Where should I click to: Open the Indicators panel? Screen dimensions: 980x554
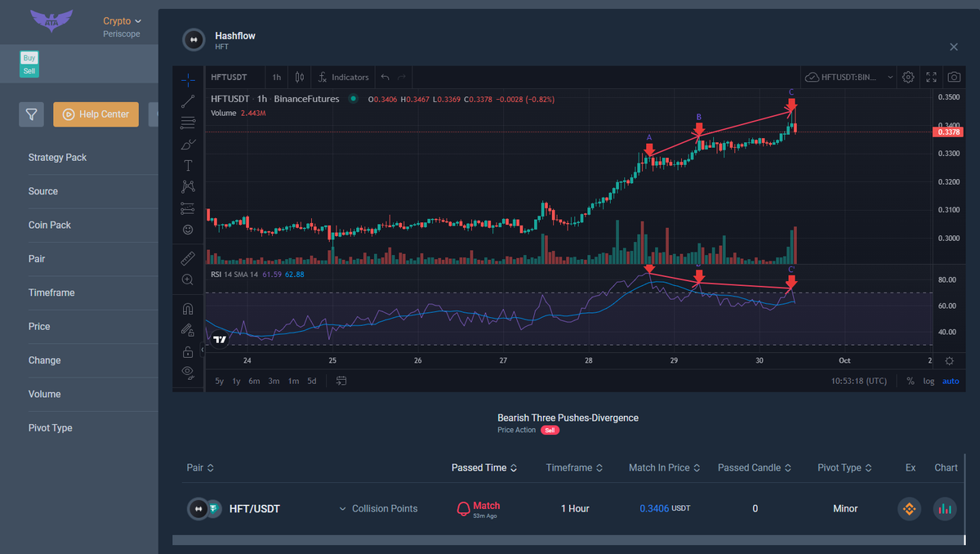pyautogui.click(x=344, y=77)
